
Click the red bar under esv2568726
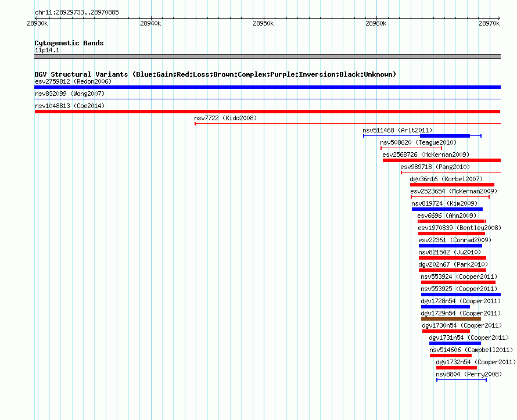tap(442, 160)
